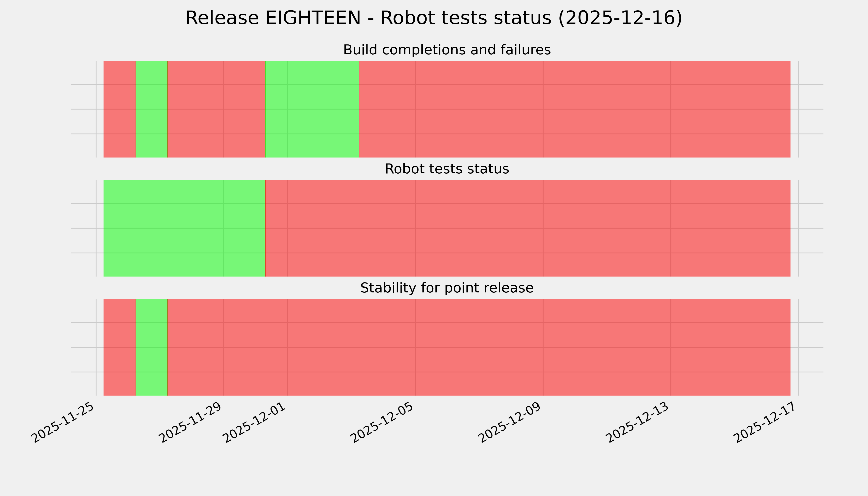Click the long red region in Stability panel

pyautogui.click(x=479, y=347)
